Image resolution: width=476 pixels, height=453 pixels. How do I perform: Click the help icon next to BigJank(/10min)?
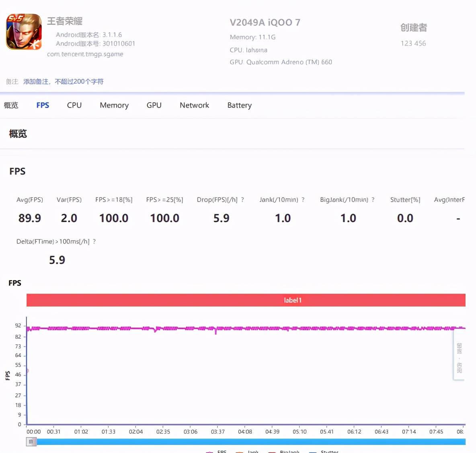pos(373,200)
